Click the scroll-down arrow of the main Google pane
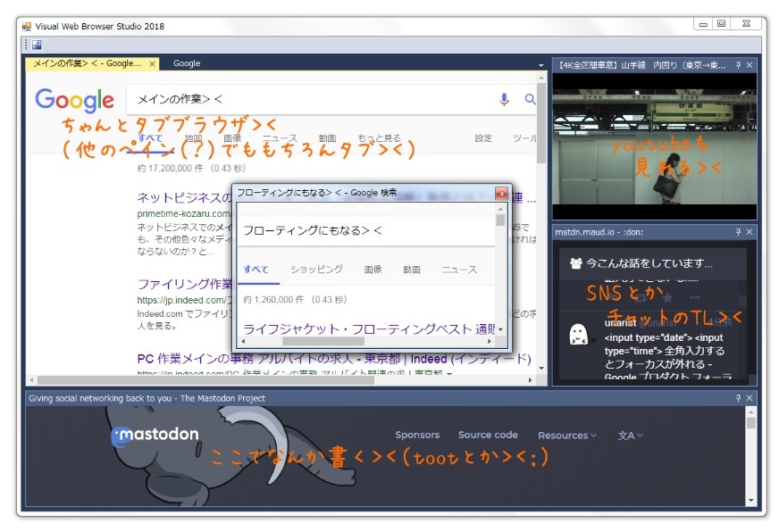The height and width of the screenshot is (532, 779). (x=541, y=369)
